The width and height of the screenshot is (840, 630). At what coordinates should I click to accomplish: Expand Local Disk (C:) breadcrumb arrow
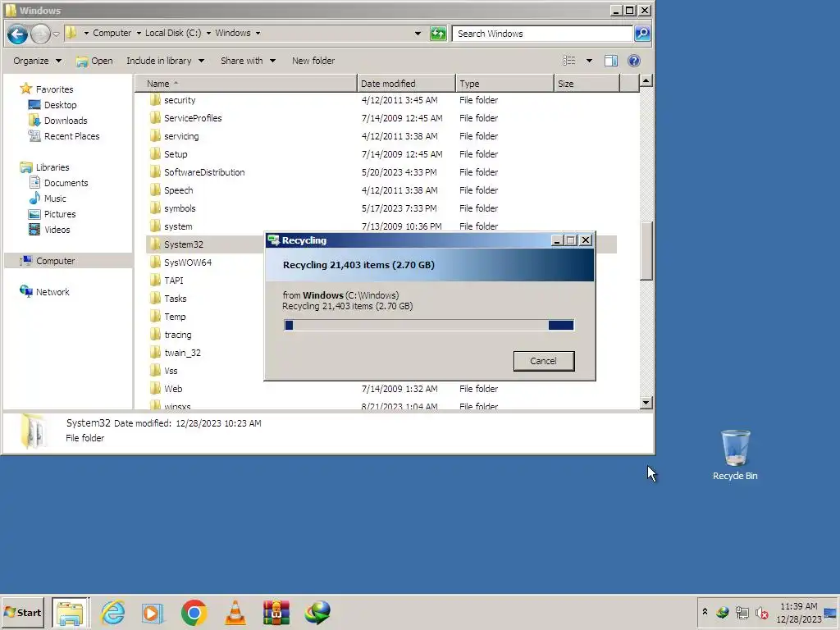tap(208, 33)
